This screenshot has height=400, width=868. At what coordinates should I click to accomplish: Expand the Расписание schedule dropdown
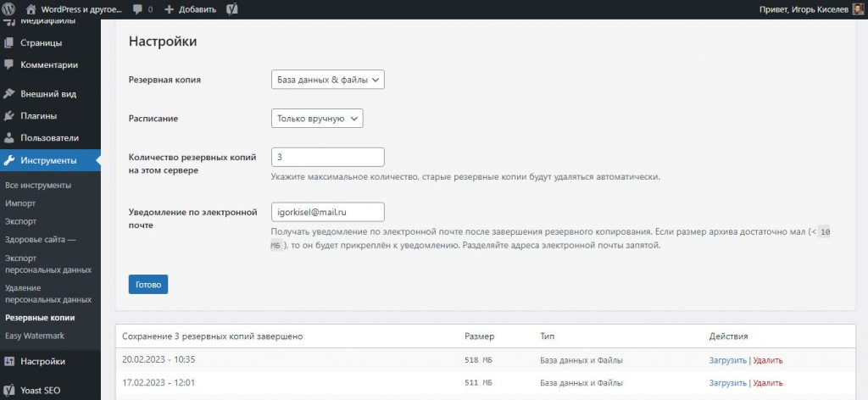pos(317,119)
